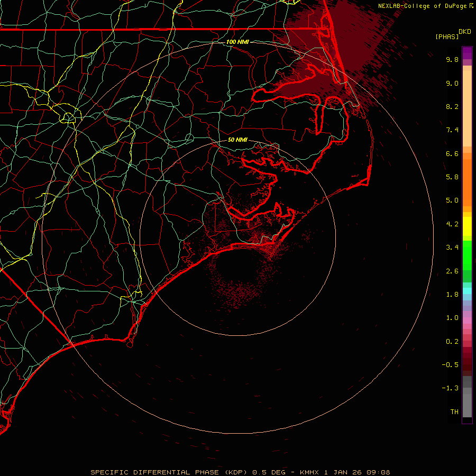Screen dimensions: 476x476
Task: Click the NEXLAB-College of DuPage header text
Action: pos(422,6)
